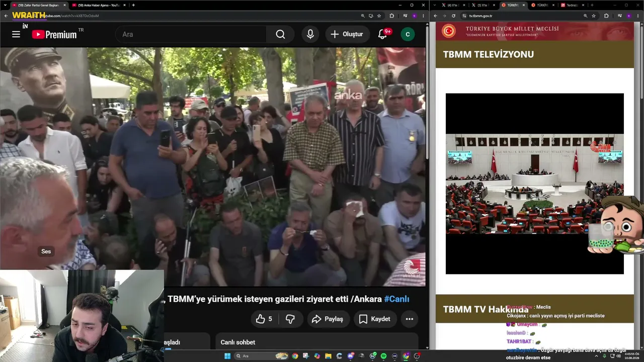Open the video's three-dot more actions menu

tap(410, 319)
